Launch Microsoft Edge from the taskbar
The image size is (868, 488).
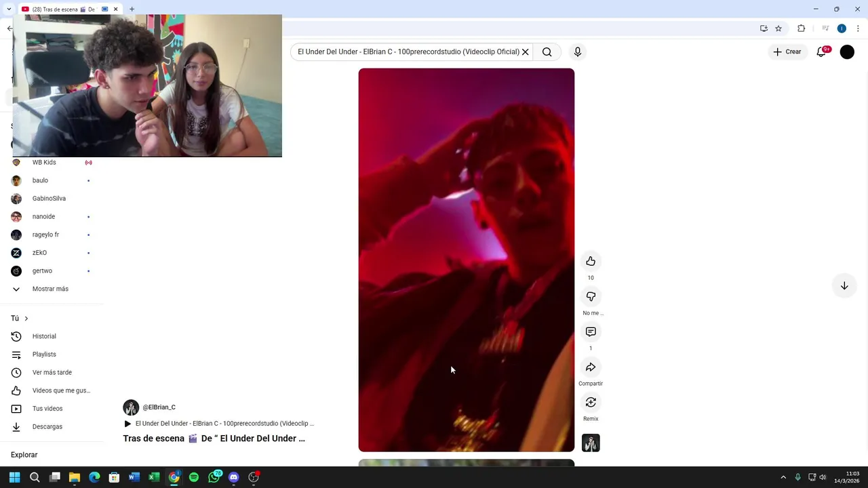coord(94,477)
